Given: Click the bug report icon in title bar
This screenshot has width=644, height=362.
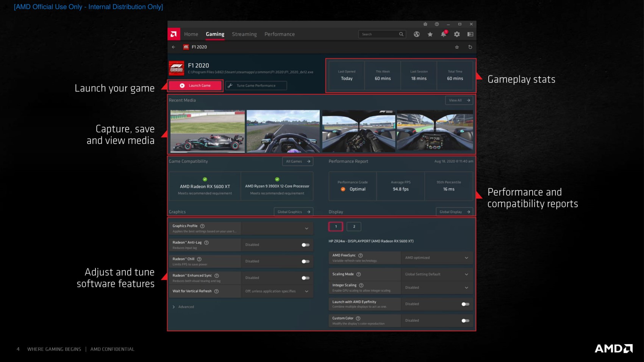Looking at the screenshot, I should click(425, 24).
